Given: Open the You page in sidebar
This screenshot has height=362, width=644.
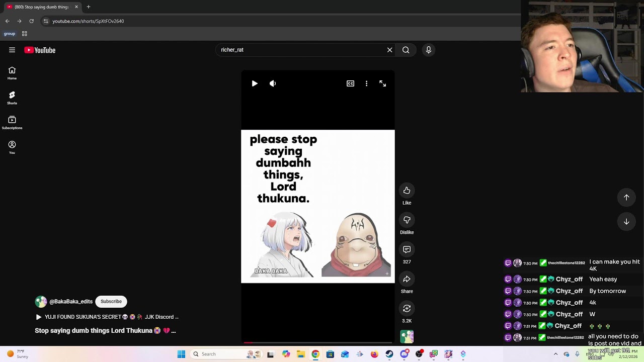Looking at the screenshot, I should (x=12, y=147).
